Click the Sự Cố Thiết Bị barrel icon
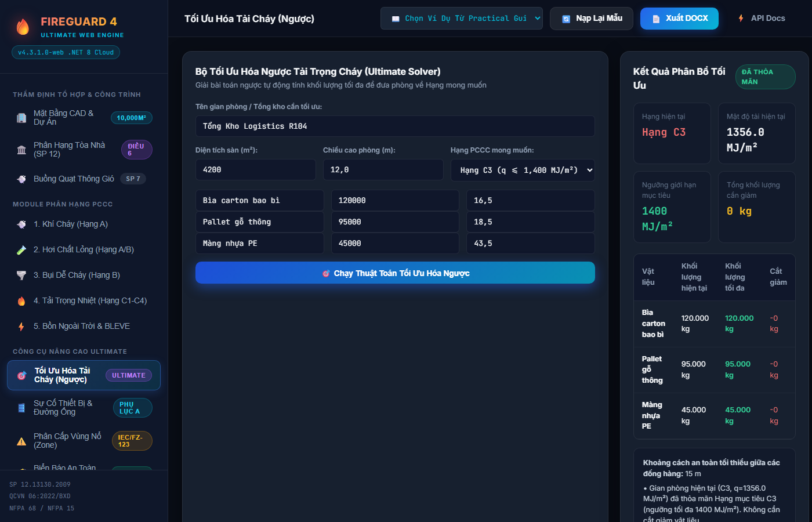This screenshot has width=812, height=522. pos(21,408)
